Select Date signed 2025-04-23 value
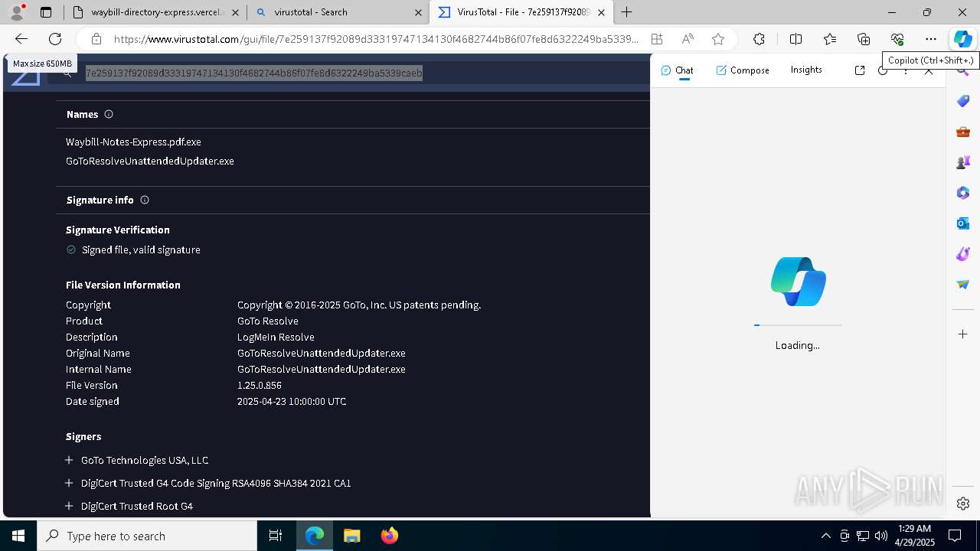The image size is (980, 551). tap(292, 401)
